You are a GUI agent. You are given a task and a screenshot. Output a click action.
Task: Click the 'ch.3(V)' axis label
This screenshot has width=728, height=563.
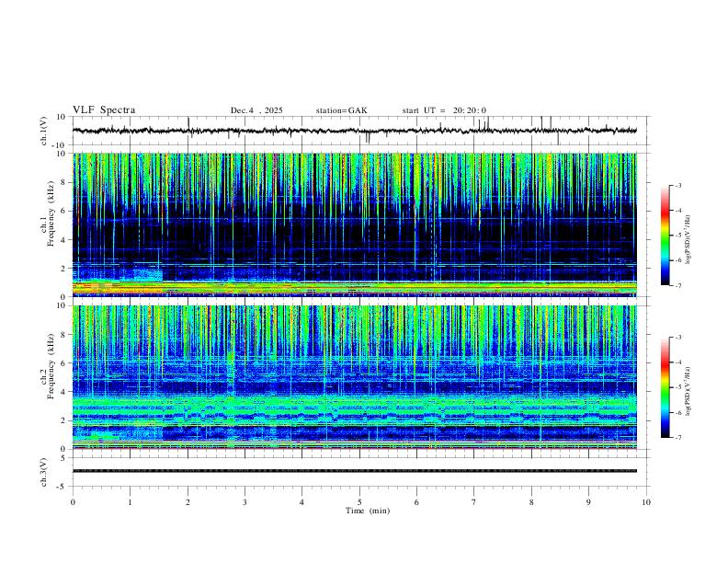44,473
